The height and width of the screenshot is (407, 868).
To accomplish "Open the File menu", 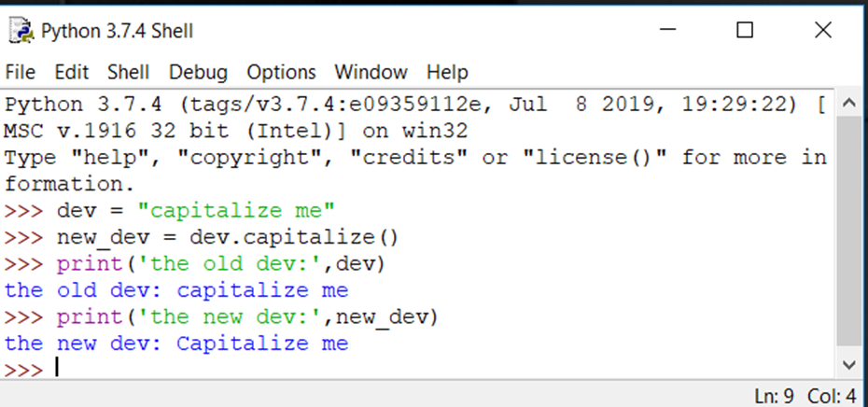I will click(x=20, y=72).
